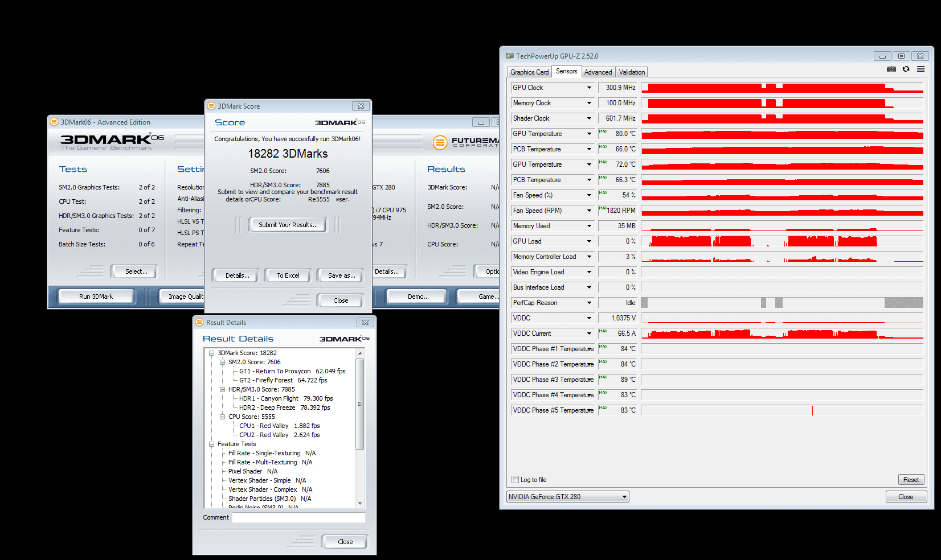
Task: Click VDDC 1.0375 V value
Action: (617, 318)
